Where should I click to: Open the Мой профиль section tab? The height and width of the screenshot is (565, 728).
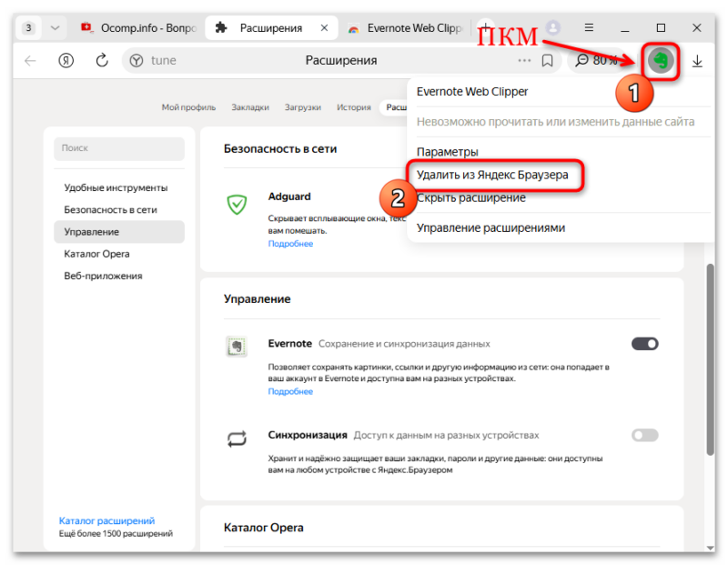click(188, 107)
